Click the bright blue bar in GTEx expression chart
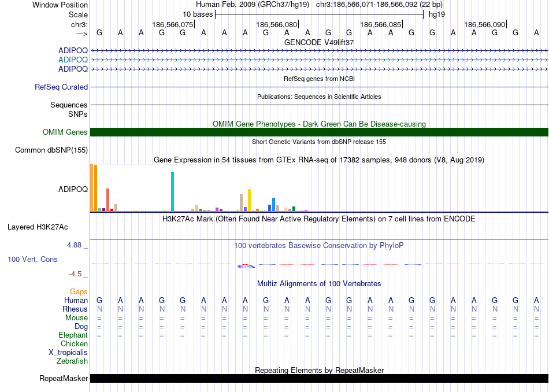The height and width of the screenshot is (392, 549). click(x=273, y=204)
